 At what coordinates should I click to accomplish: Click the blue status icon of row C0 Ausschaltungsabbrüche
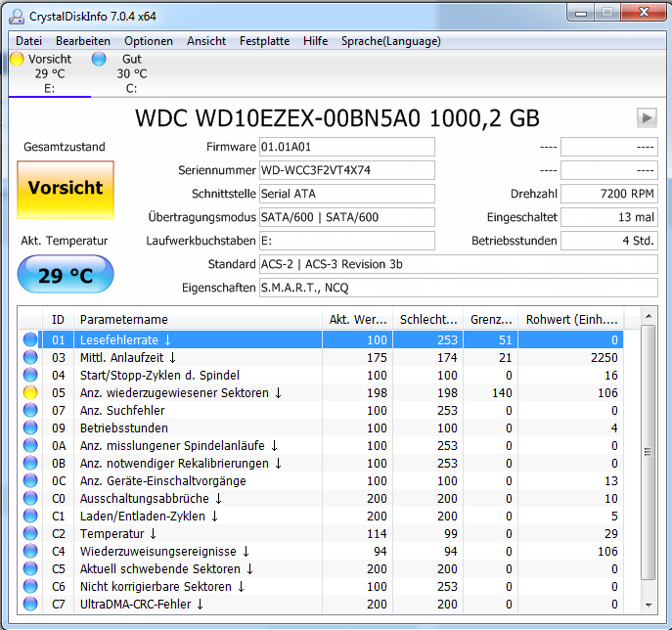pos(30,498)
